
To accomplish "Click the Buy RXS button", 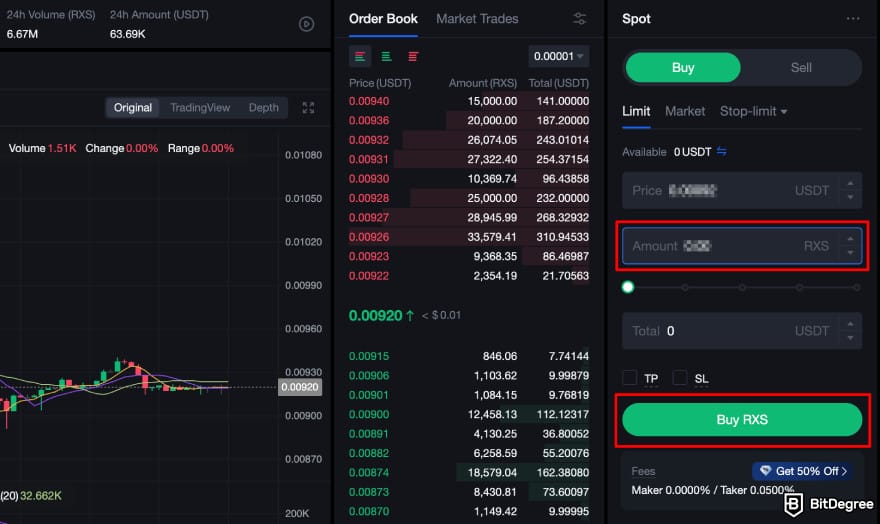I will pos(742,420).
